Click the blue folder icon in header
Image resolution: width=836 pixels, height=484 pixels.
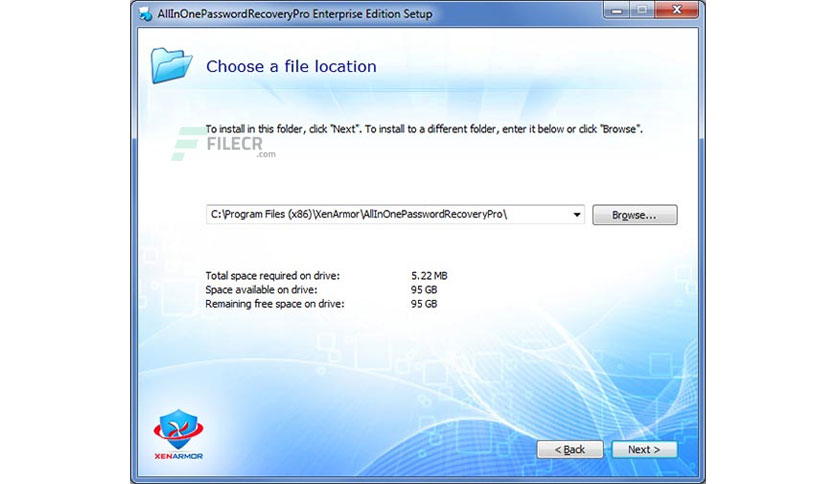coord(171,65)
